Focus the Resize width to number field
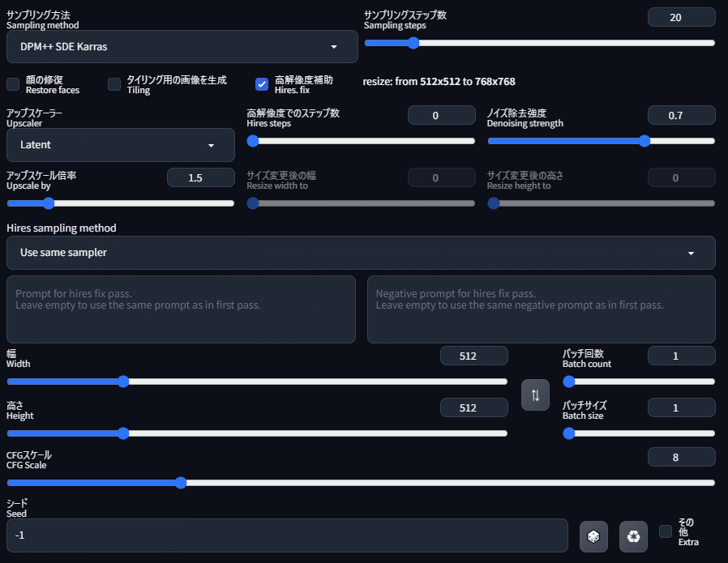The height and width of the screenshot is (563, 728). (x=442, y=177)
